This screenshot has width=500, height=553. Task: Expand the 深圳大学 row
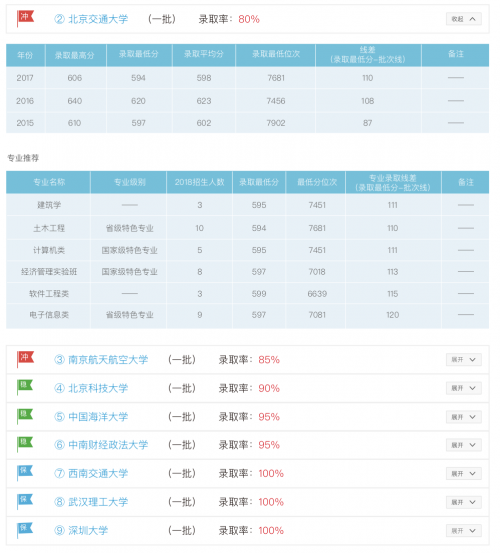point(463,530)
